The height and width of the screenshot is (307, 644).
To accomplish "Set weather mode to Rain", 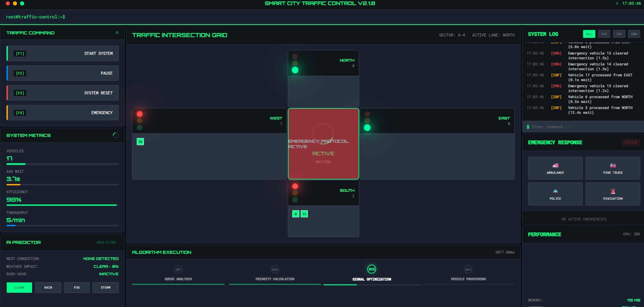I will (48, 288).
